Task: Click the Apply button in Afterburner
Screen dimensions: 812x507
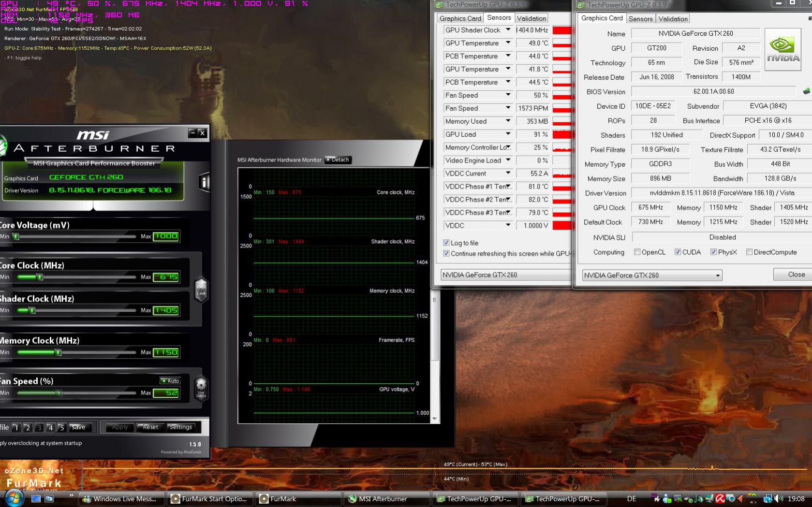Action: point(120,427)
